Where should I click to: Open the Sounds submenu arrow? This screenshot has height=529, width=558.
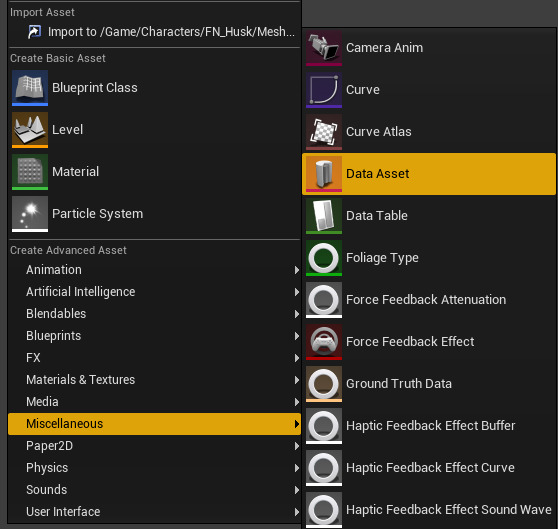(x=297, y=490)
